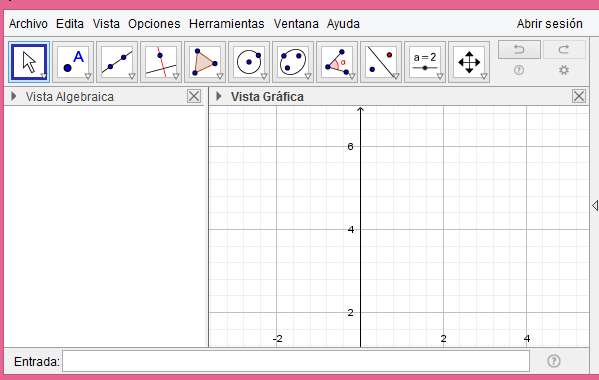Image resolution: width=599 pixels, height=380 pixels.
Task: Select the Line through two points tool
Action: click(117, 62)
